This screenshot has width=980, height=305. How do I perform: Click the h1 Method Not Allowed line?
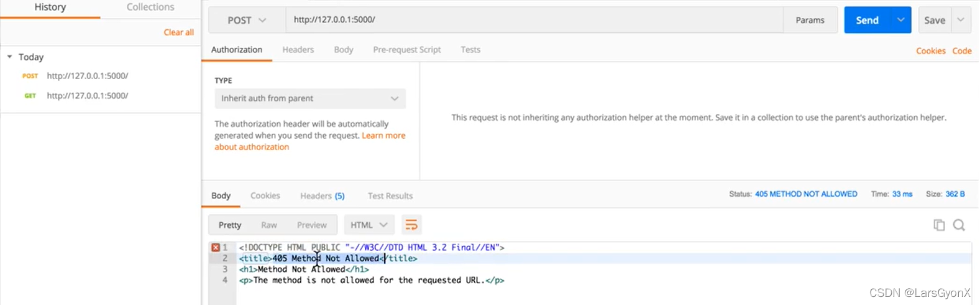pyautogui.click(x=304, y=270)
